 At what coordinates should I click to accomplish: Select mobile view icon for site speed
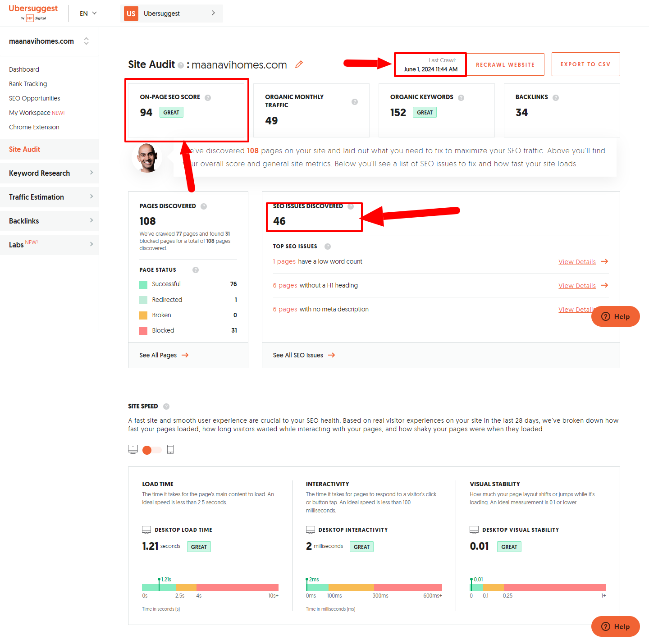(x=170, y=449)
